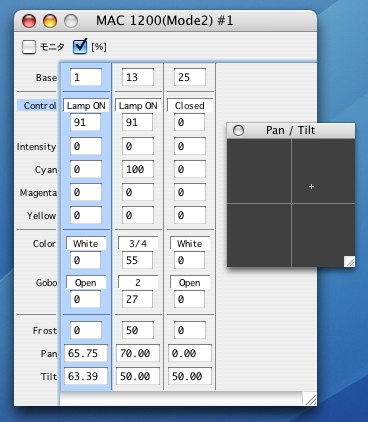The width and height of the screenshot is (368, 422).
Task: Click Gobo value field showing 27
Action: (137, 299)
